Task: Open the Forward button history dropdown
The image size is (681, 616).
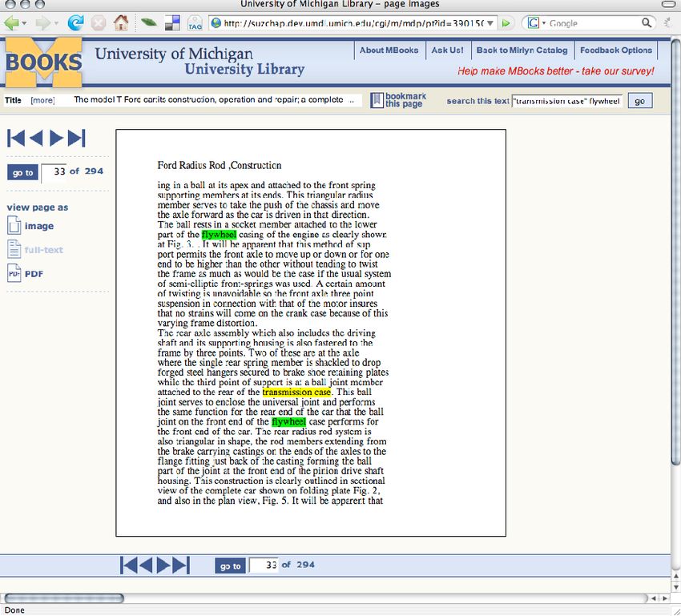Action: [56, 23]
